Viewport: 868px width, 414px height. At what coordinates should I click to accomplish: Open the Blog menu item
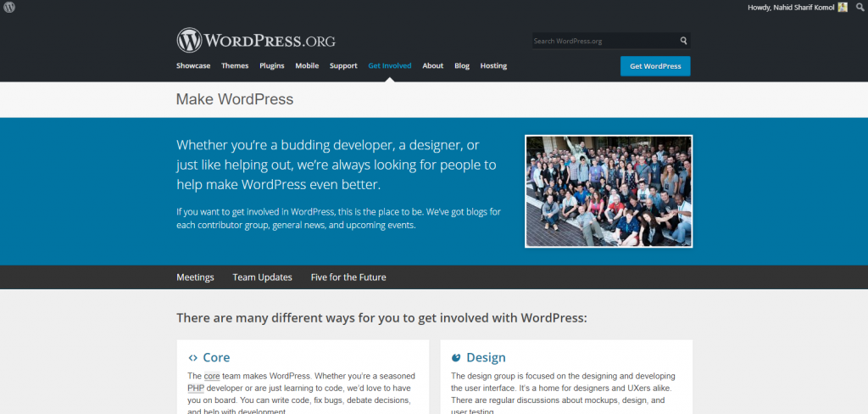tap(462, 65)
